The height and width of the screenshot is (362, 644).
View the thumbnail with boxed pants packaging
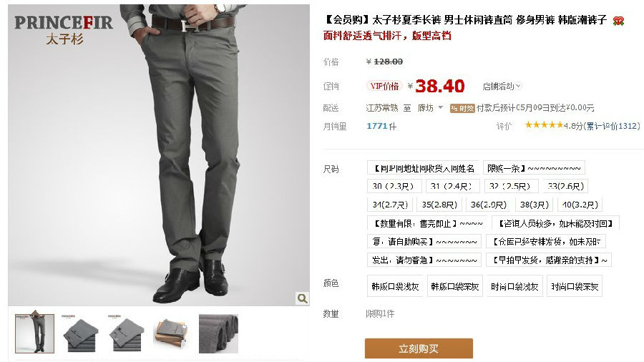[172, 333]
